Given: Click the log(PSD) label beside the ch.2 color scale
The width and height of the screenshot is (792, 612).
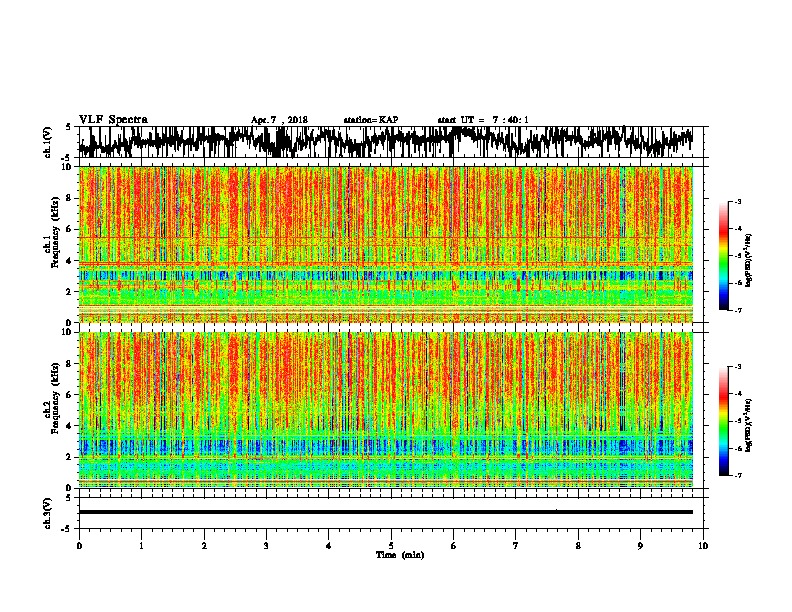Looking at the screenshot, I should (749, 425).
